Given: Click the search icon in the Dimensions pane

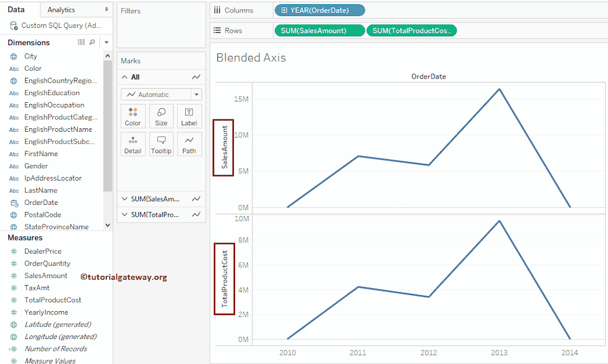Looking at the screenshot, I should coord(93,42).
